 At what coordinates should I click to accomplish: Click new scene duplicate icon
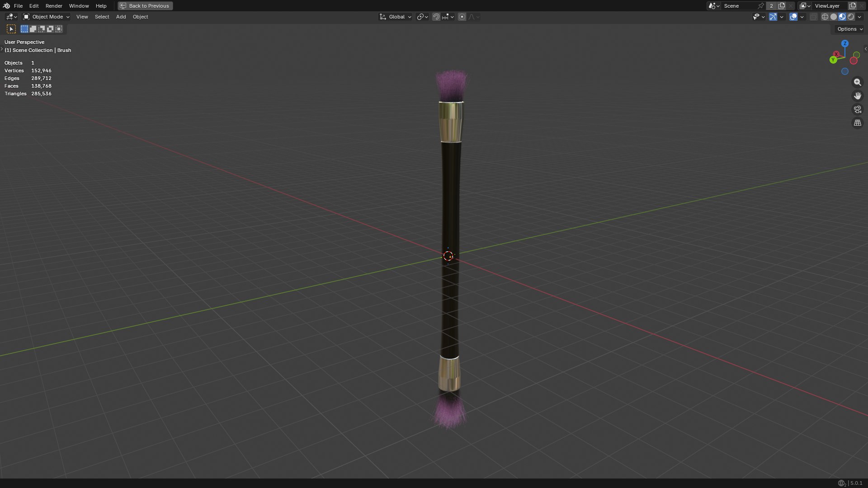point(782,6)
